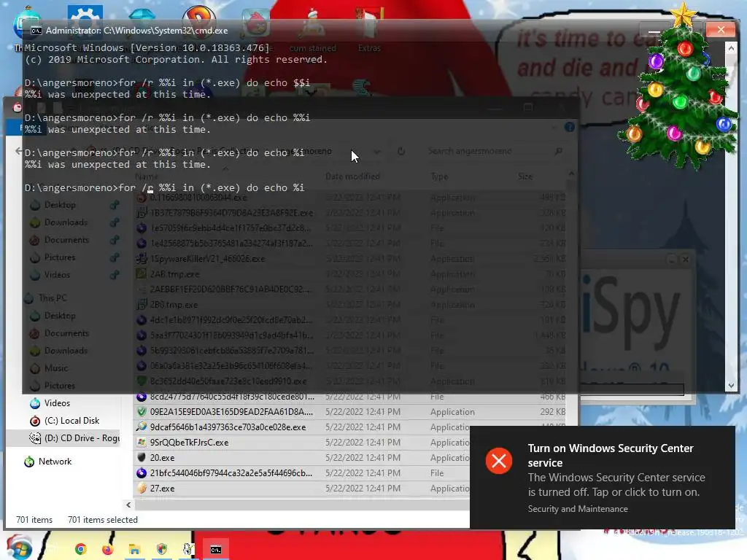Screen dimensions: 747x560
Task: Click the purple disc icon of 21bfc544046bf97944ca32a2e5a5f44696cb
Action: [142, 472]
